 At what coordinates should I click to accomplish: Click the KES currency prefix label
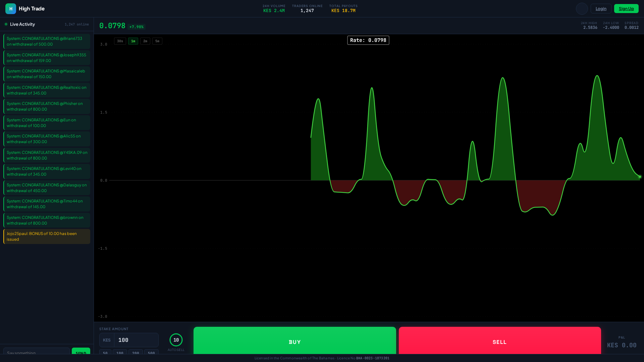tap(107, 340)
